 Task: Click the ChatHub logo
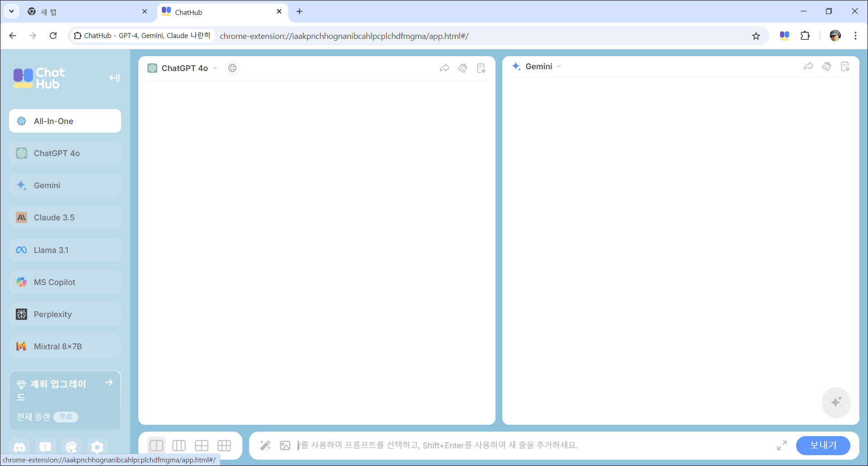(x=39, y=78)
